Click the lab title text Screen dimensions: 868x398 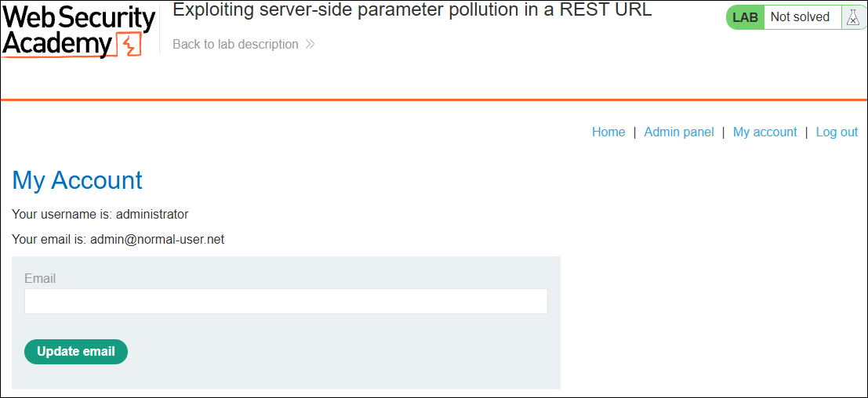point(412,9)
